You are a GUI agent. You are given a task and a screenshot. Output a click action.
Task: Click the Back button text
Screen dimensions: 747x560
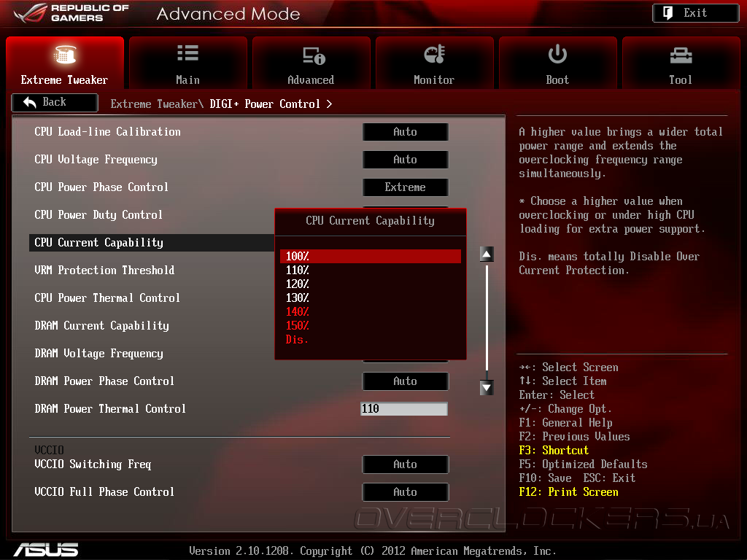(54, 102)
